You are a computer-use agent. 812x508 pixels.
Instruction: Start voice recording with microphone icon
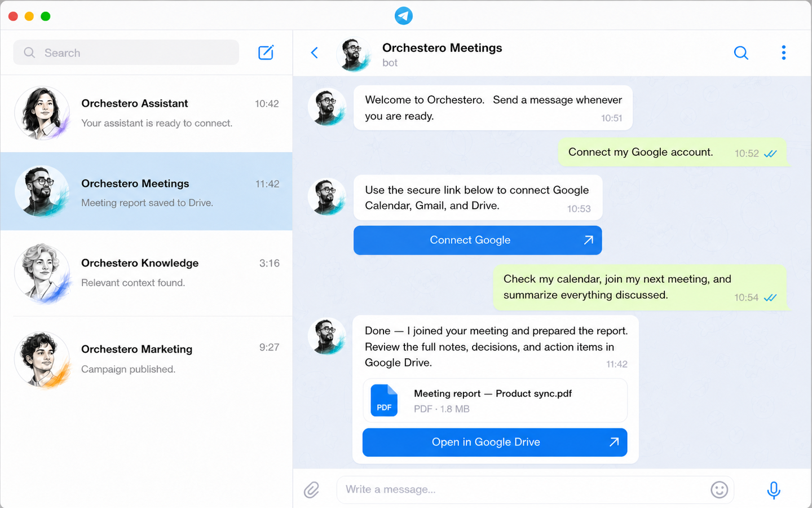(x=774, y=490)
